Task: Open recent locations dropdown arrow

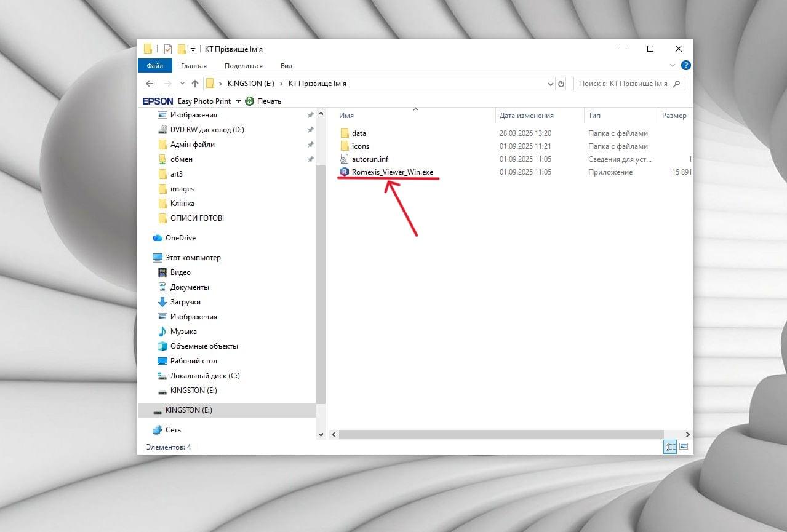Action: point(182,84)
